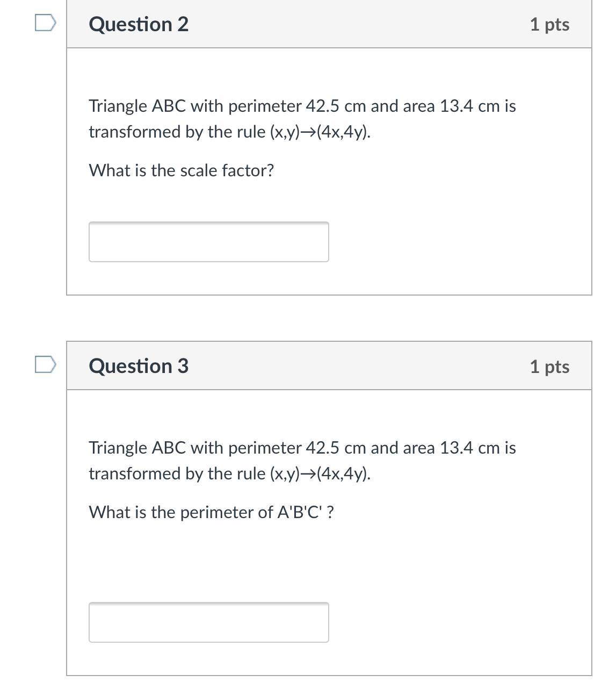The width and height of the screenshot is (616, 689).
Task: Click the 1 pts label on Question 3
Action: (x=549, y=367)
